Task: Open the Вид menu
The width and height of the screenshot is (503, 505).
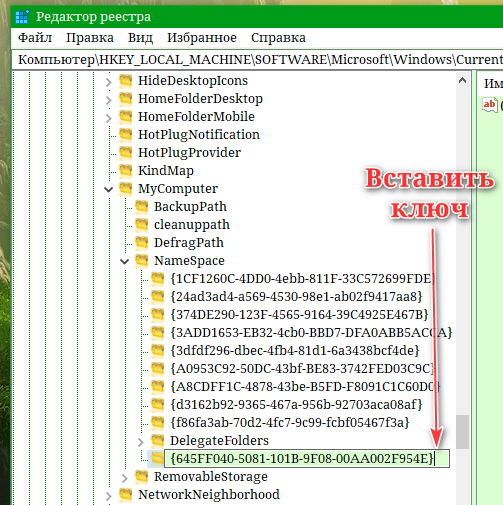Action: pyautogui.click(x=140, y=38)
